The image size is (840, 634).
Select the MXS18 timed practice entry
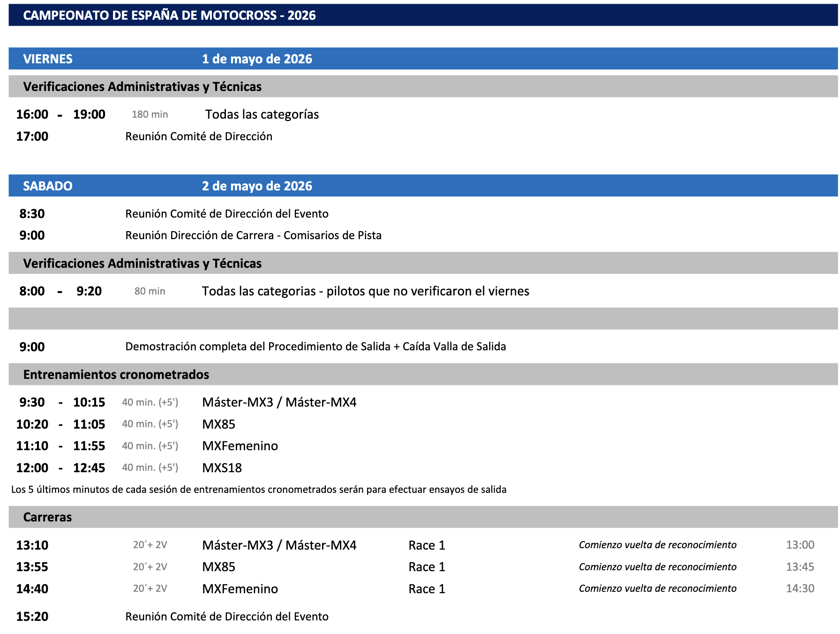pos(222,468)
